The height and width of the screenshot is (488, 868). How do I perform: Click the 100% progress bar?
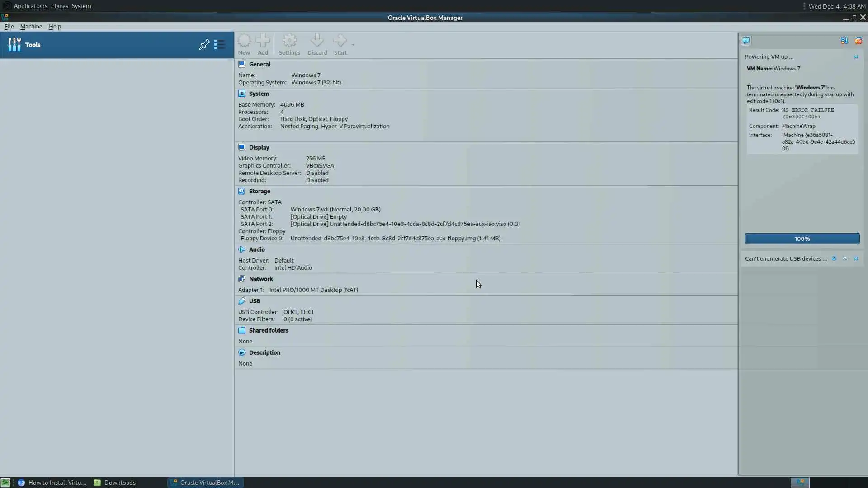802,239
